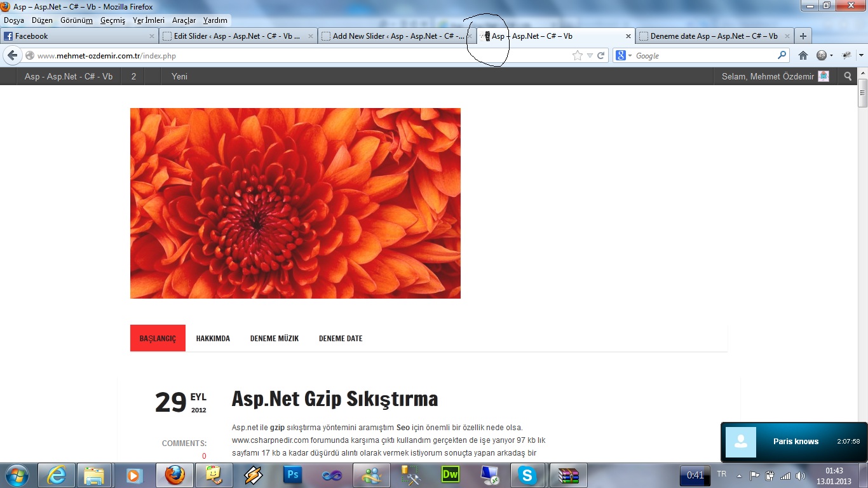Open the Görünüm menu
Viewport: 868px width, 488px height.
pyautogui.click(x=76, y=20)
